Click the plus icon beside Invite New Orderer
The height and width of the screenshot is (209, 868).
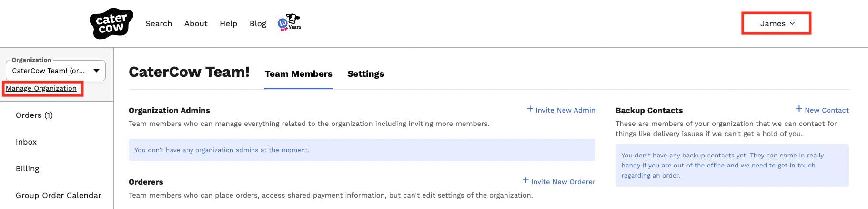(525, 180)
